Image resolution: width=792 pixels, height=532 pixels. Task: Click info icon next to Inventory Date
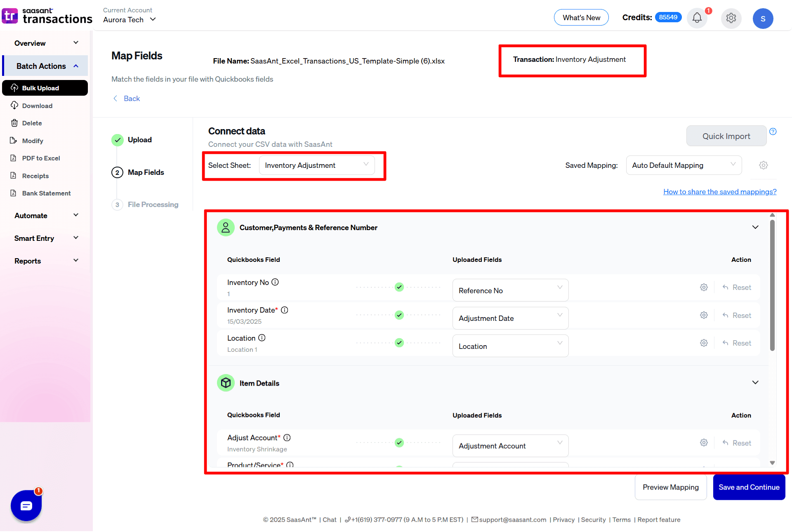[x=285, y=310]
